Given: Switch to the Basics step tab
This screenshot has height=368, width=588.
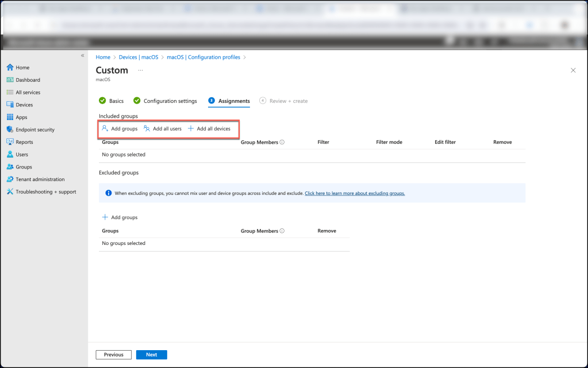Looking at the screenshot, I should [112, 101].
